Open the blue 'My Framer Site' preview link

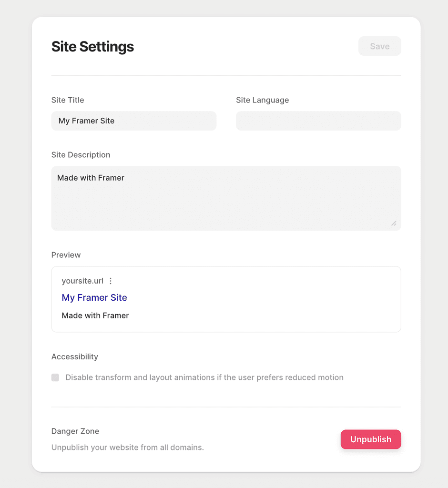94,297
